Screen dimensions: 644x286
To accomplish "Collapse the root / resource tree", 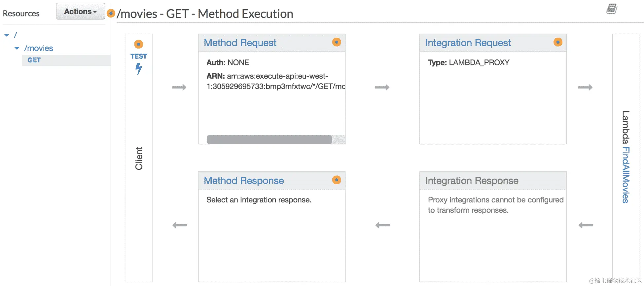I will [x=7, y=35].
